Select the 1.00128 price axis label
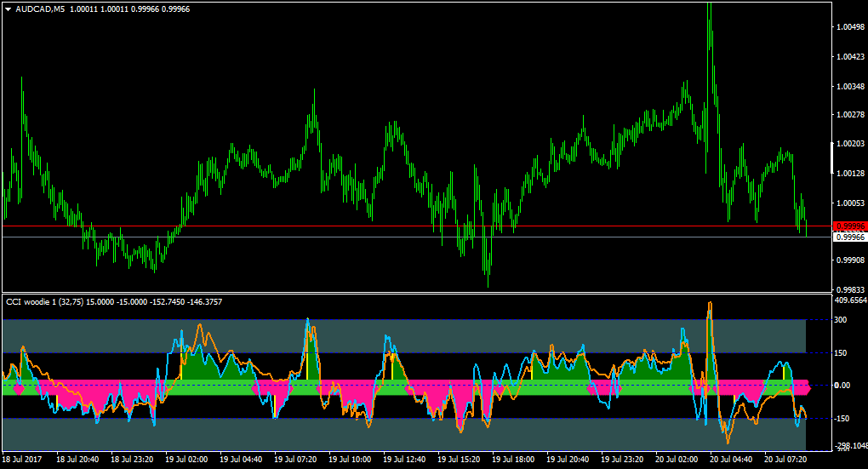 (x=851, y=174)
